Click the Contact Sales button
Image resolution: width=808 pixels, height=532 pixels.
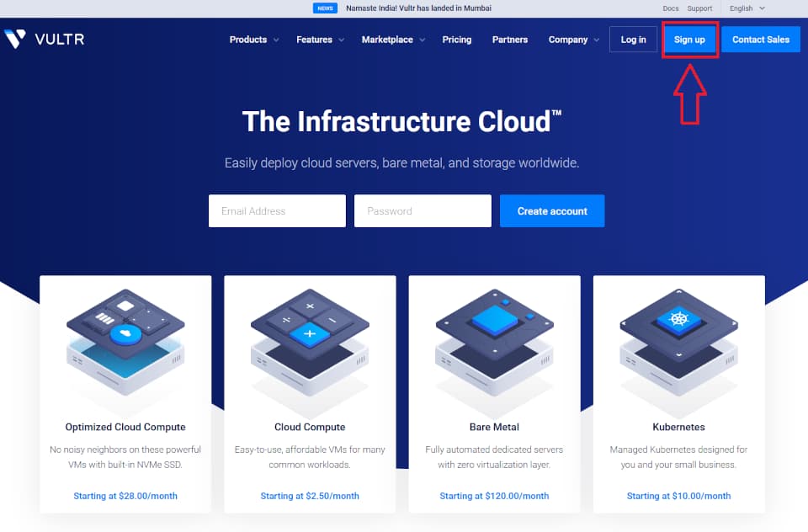coord(761,40)
